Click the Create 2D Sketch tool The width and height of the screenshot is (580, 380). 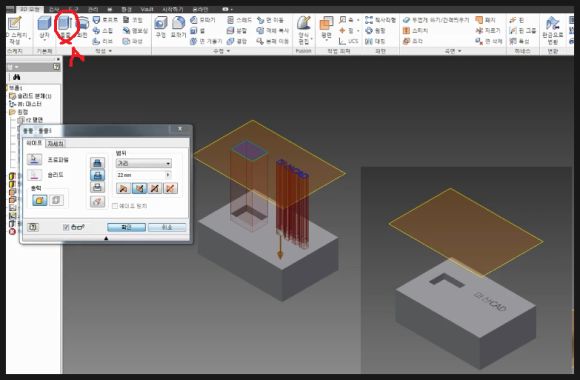16,30
